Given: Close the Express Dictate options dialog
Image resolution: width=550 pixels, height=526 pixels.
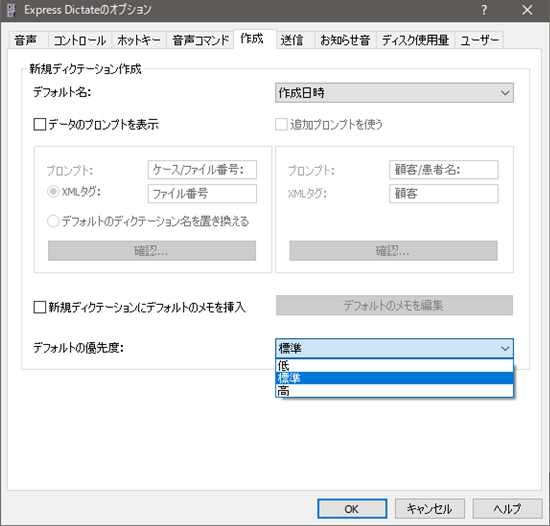Looking at the screenshot, I should tap(527, 10).
